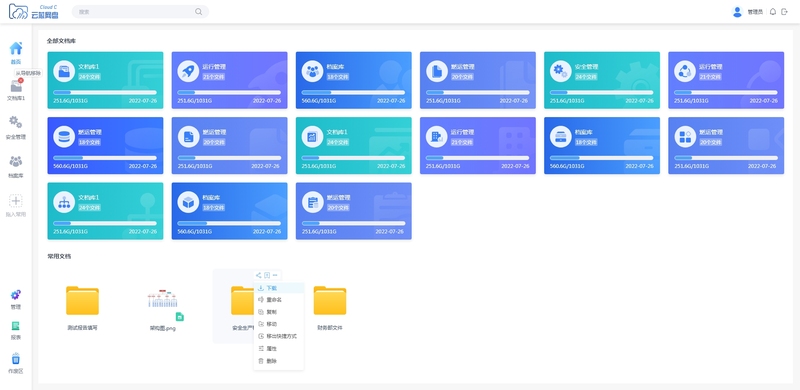Image resolution: width=800 pixels, height=390 pixels.
Task: Click the search input field
Action: [134, 12]
